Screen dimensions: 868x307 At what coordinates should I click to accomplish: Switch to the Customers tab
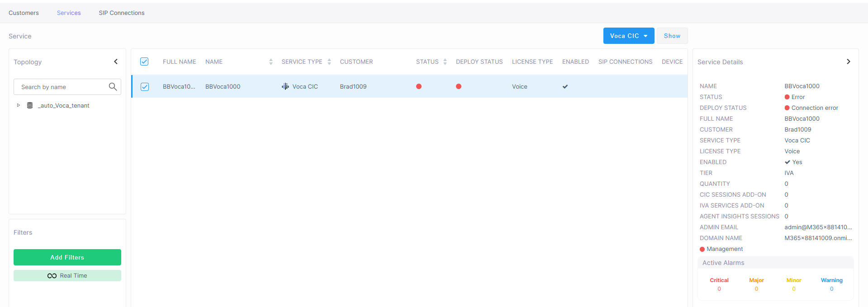[24, 13]
